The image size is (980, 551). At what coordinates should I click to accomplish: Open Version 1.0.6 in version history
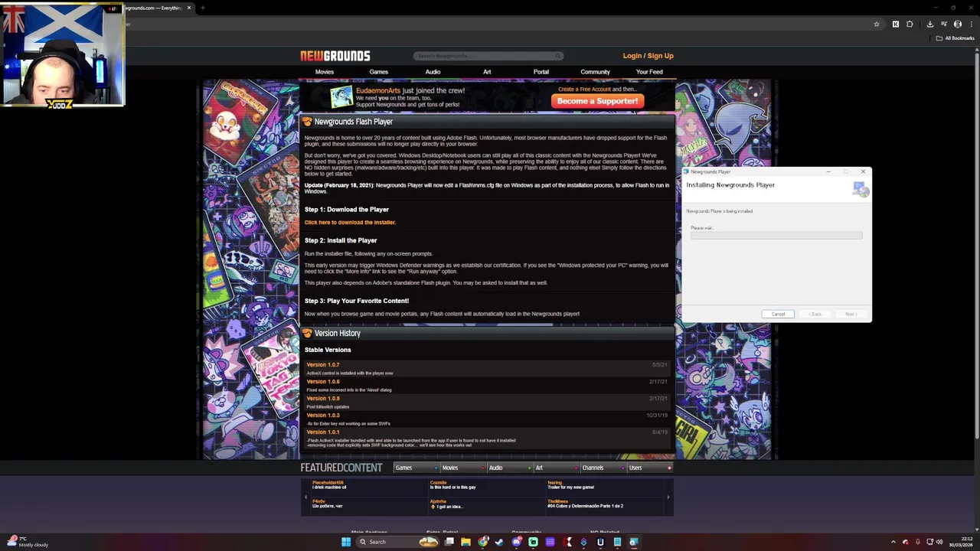coord(323,382)
